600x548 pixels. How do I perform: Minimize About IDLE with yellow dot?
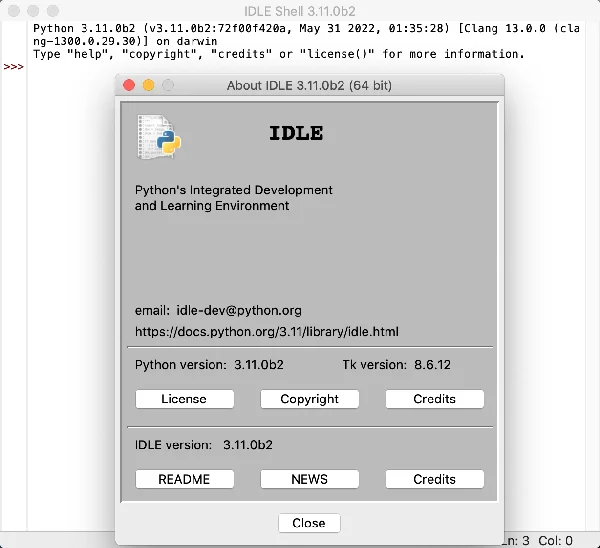pyautogui.click(x=148, y=85)
